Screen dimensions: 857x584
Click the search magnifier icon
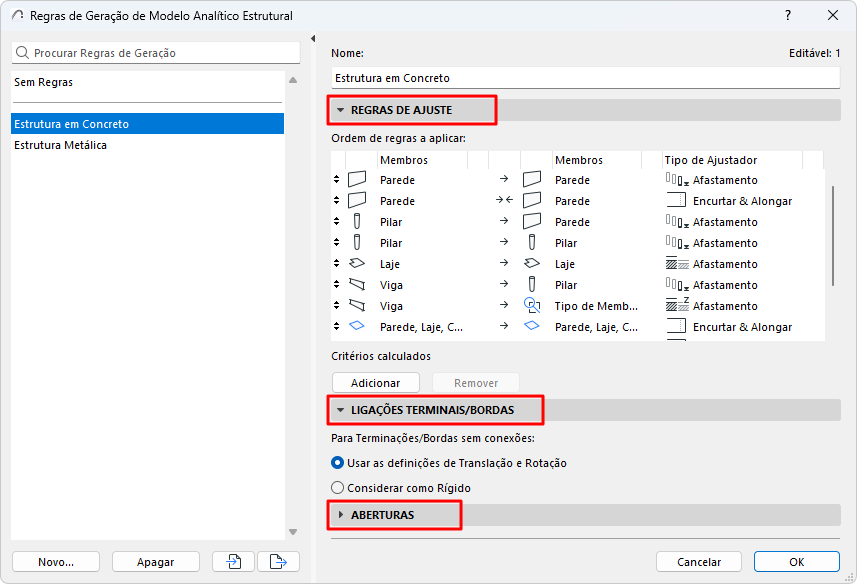point(24,53)
